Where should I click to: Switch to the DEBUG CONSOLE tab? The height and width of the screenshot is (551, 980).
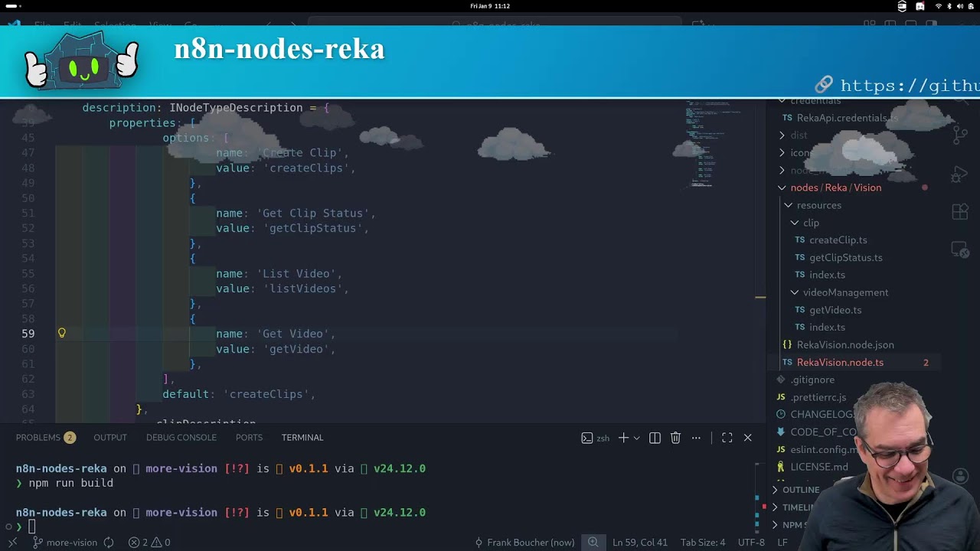pos(181,438)
